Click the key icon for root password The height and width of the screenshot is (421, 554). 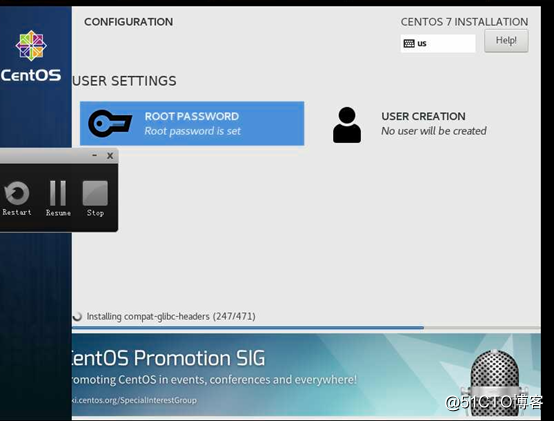[x=110, y=123]
